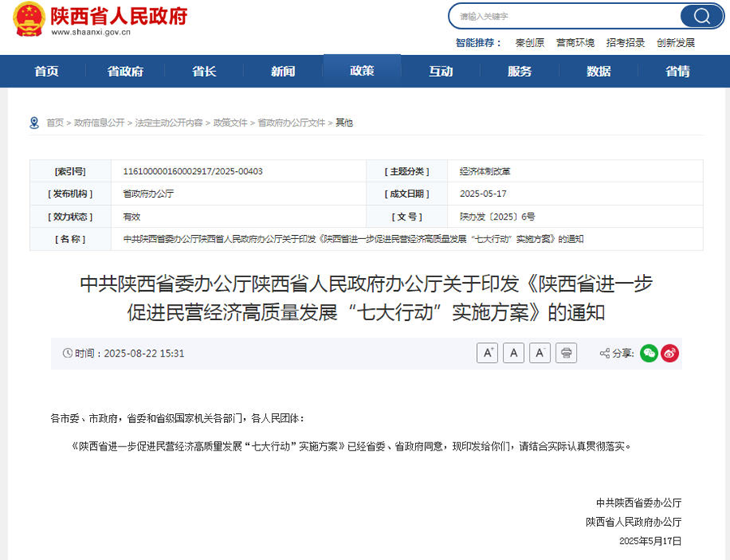Click the Shaanxi government emblem logo
The image size is (730, 560).
[x=29, y=19]
